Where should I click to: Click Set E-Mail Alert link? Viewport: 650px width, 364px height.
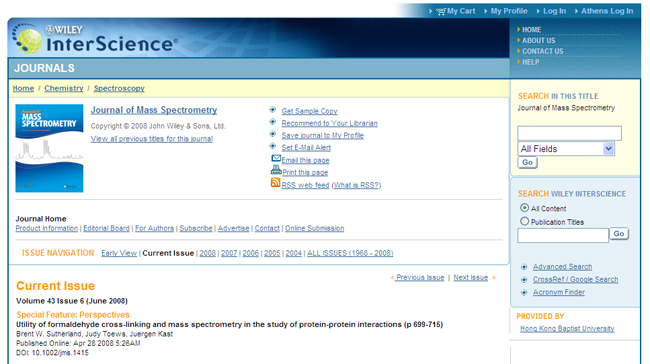[x=306, y=147]
